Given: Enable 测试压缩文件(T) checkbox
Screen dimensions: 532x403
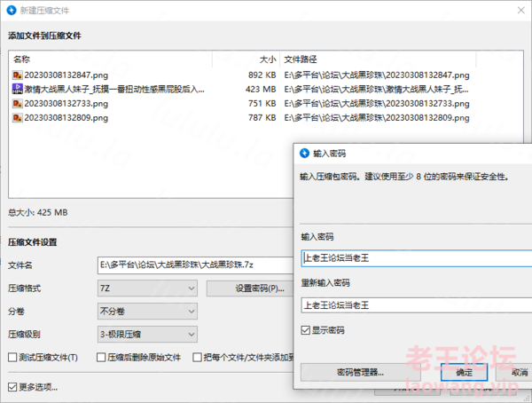Looking at the screenshot, I should pyautogui.click(x=12, y=357).
